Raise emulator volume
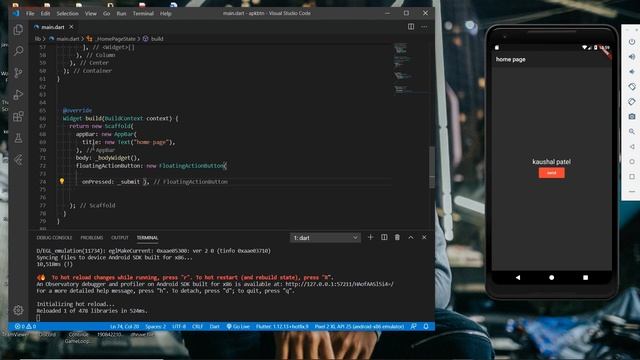640x360 pixels. point(632,57)
